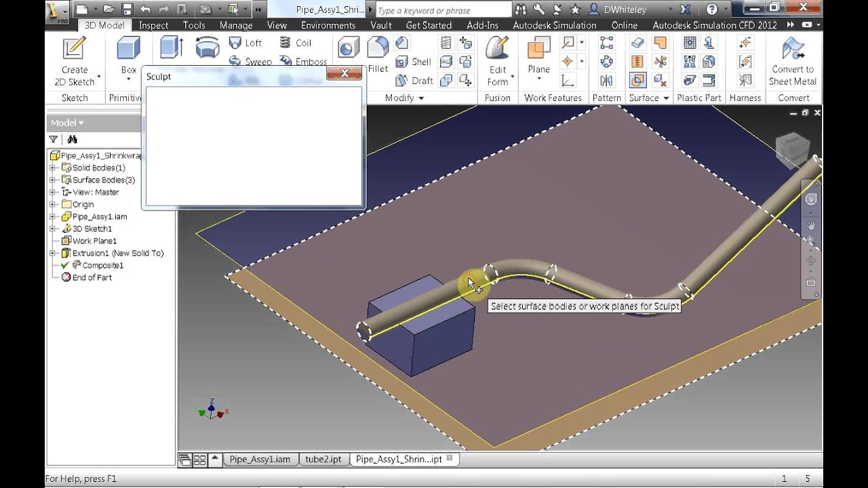Viewport: 868px width, 488px height.
Task: Click the Point work feature icon
Action: tap(568, 62)
